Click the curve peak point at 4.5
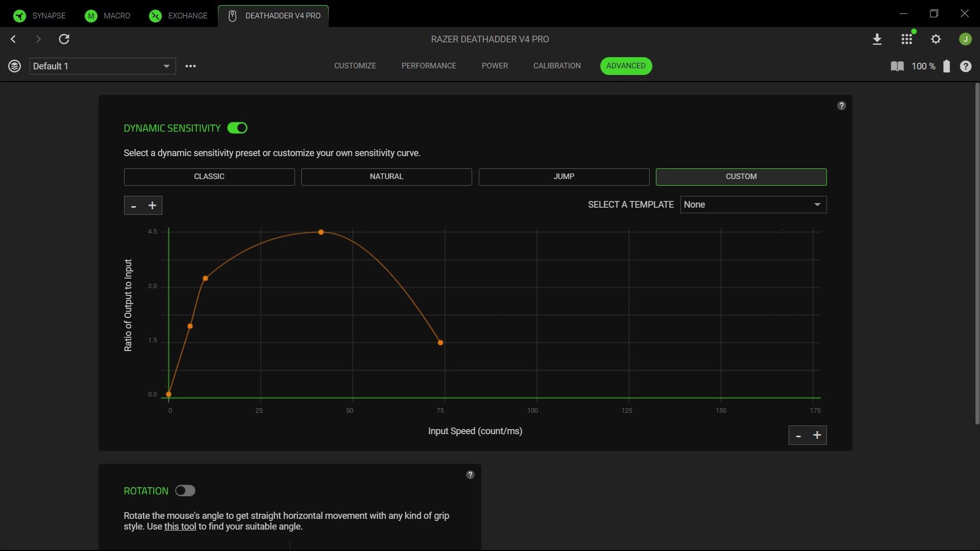 point(321,232)
